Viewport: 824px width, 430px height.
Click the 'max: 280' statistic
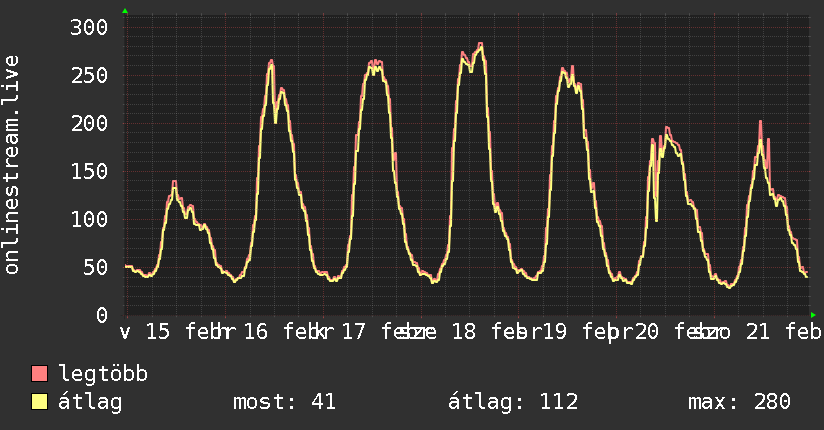(x=739, y=402)
